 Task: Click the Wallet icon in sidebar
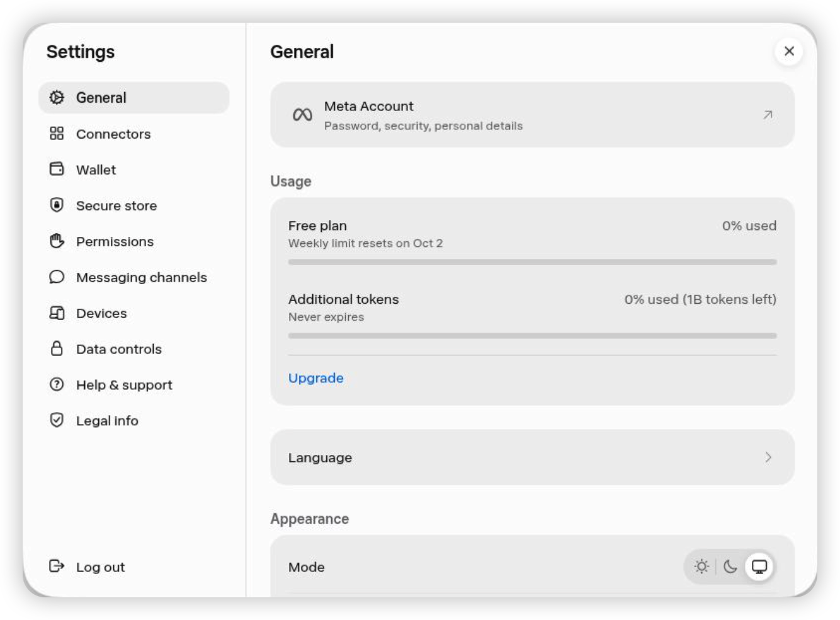point(57,169)
